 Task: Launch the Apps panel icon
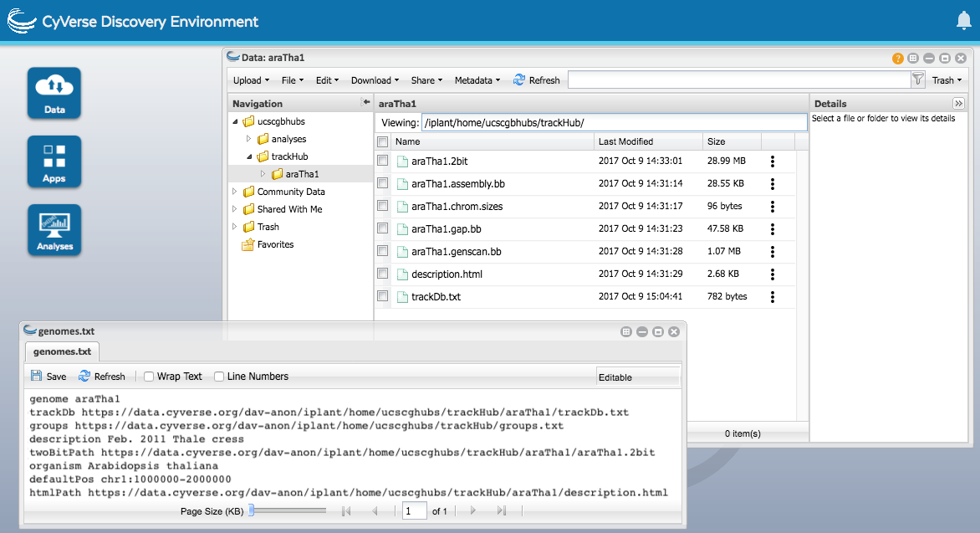(54, 161)
